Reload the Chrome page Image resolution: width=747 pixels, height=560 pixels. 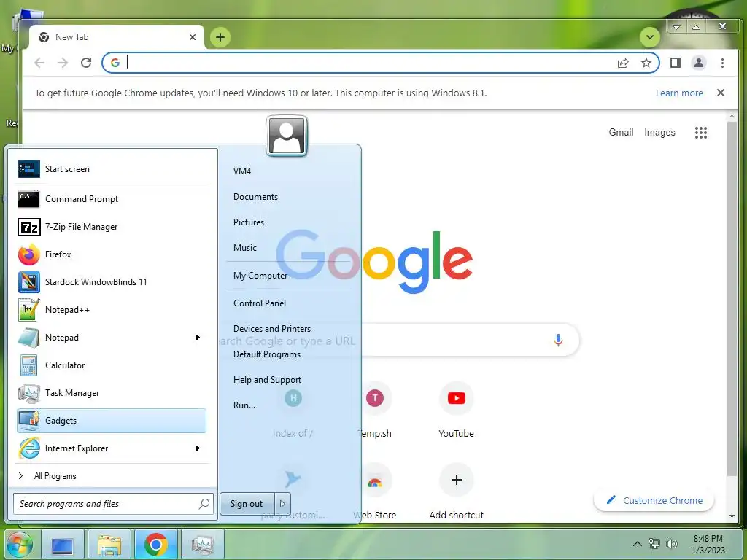click(86, 63)
